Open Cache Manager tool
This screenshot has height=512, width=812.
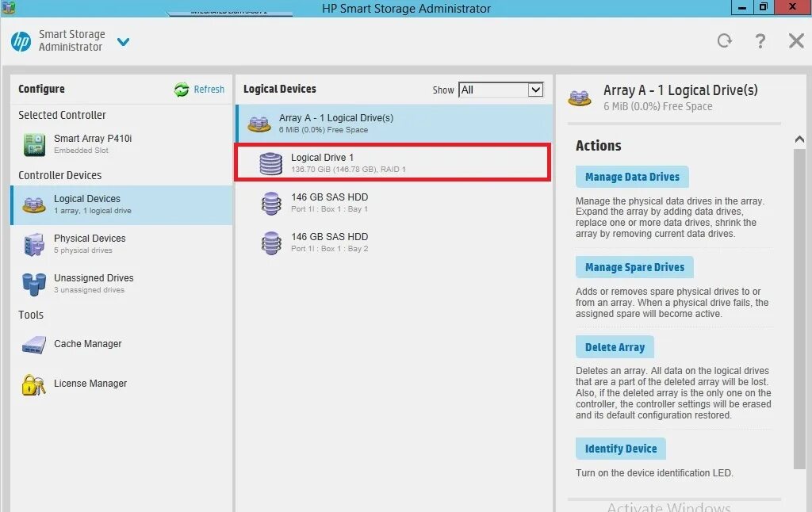tap(121, 344)
